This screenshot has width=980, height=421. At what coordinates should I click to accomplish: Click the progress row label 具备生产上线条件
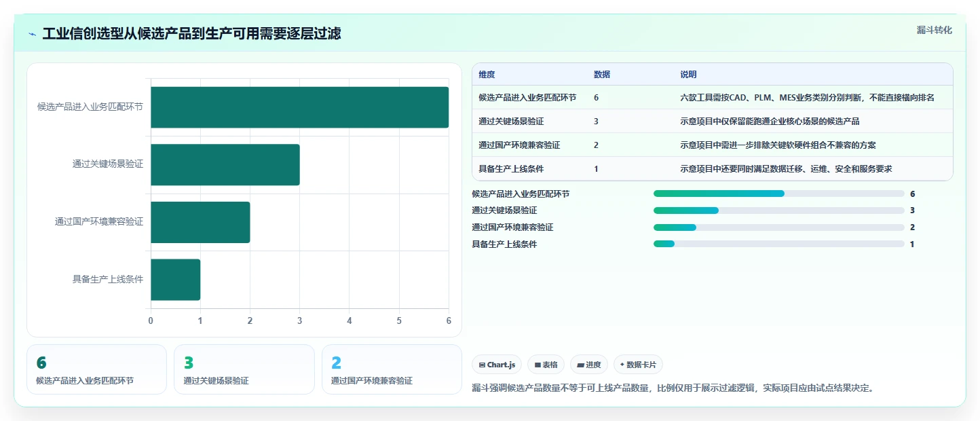504,244
